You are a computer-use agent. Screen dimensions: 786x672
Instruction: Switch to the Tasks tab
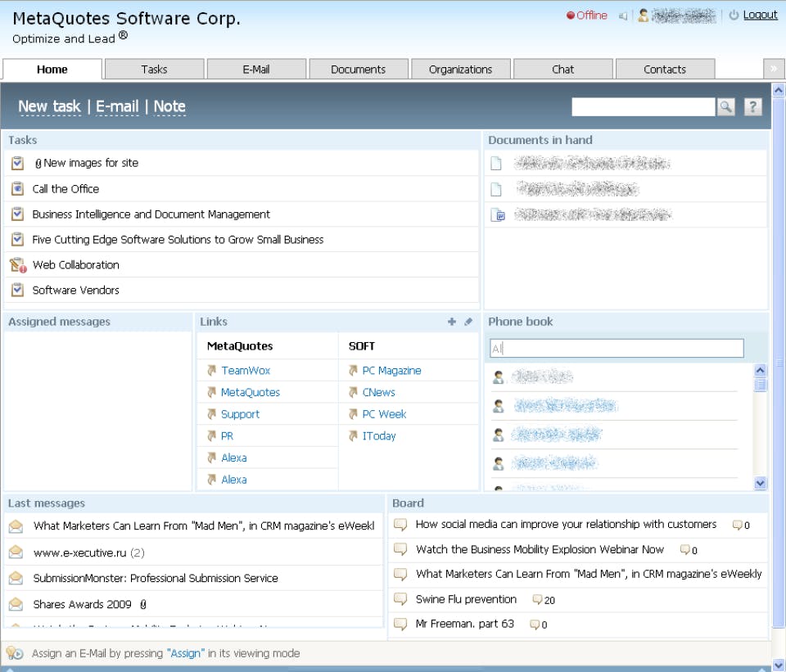[x=155, y=69]
